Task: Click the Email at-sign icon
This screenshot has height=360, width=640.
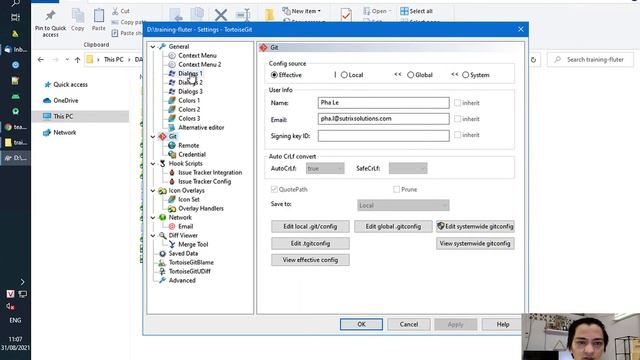Action: tap(172, 227)
